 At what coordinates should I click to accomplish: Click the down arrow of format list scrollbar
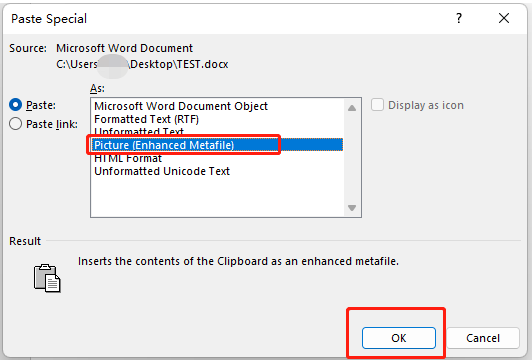tap(352, 208)
